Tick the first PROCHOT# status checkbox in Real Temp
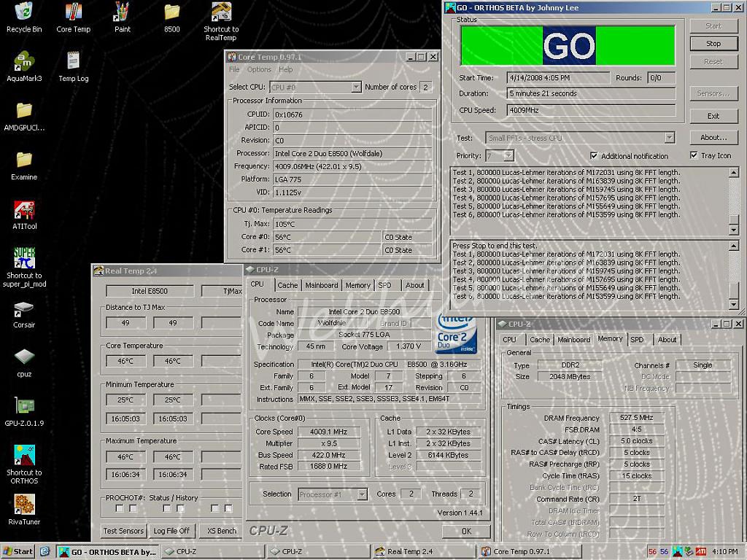Screen dimensions: 747x560 (120, 508)
